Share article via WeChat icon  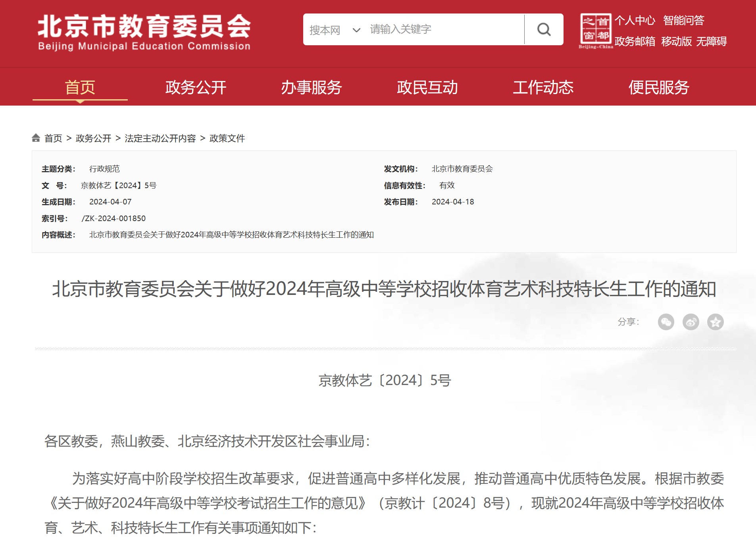666,322
